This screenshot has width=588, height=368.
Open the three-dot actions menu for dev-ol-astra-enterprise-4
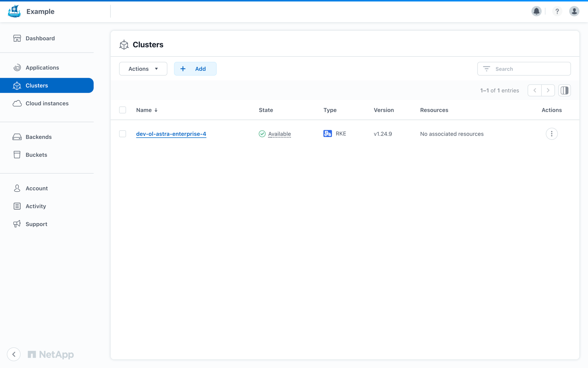pyautogui.click(x=551, y=134)
